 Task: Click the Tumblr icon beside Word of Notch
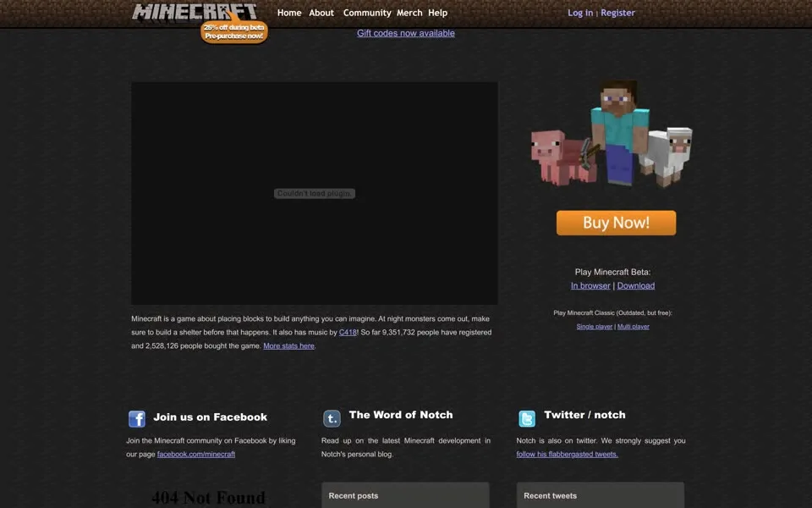(332, 417)
